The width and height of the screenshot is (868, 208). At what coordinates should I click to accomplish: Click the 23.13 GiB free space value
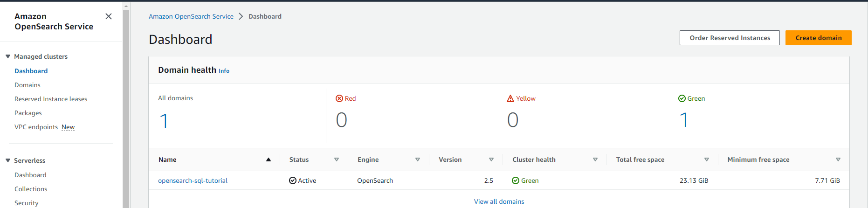click(694, 180)
